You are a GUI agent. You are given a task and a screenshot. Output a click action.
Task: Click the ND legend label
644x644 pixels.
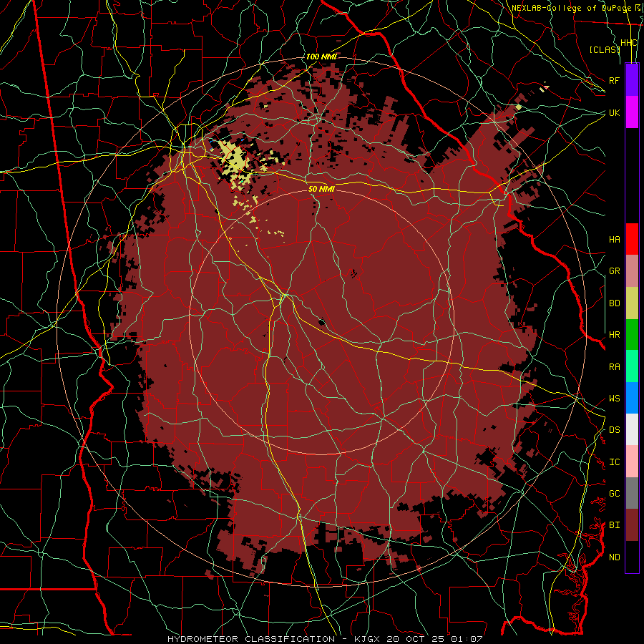[614, 557]
